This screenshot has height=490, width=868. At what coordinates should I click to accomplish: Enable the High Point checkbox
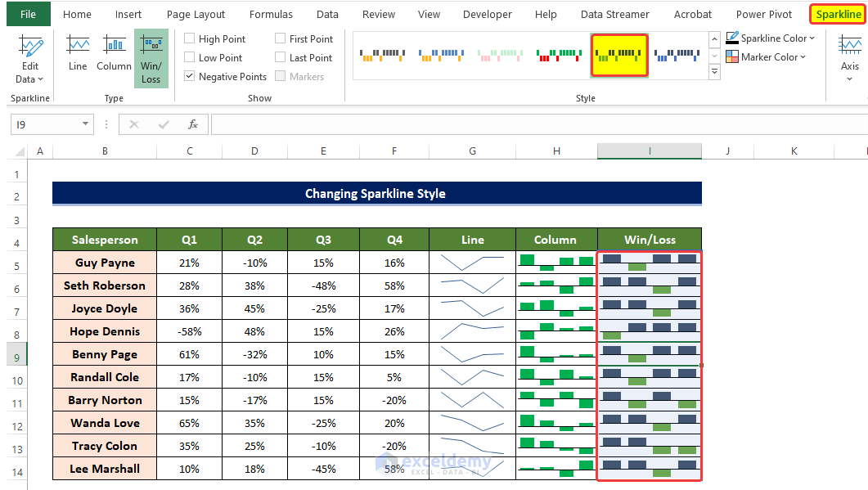pyautogui.click(x=190, y=39)
